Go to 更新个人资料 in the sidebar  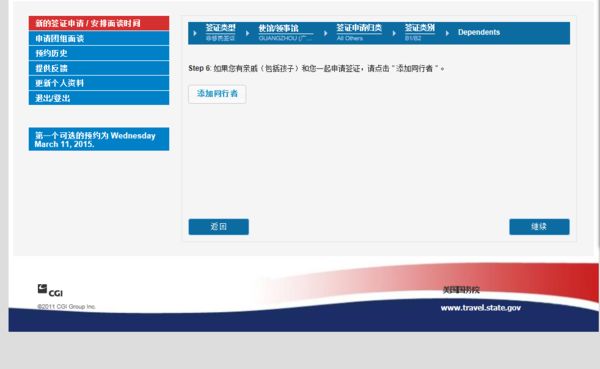[99, 83]
